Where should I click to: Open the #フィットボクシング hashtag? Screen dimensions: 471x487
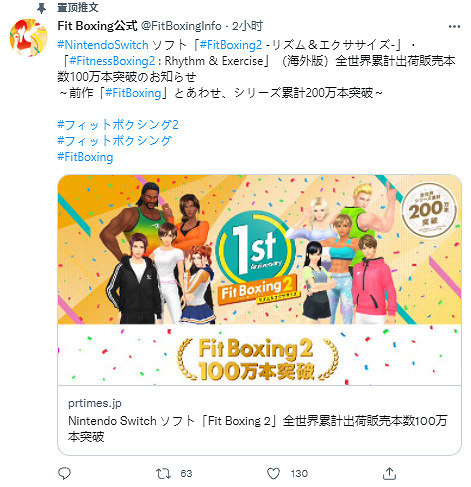(x=115, y=141)
